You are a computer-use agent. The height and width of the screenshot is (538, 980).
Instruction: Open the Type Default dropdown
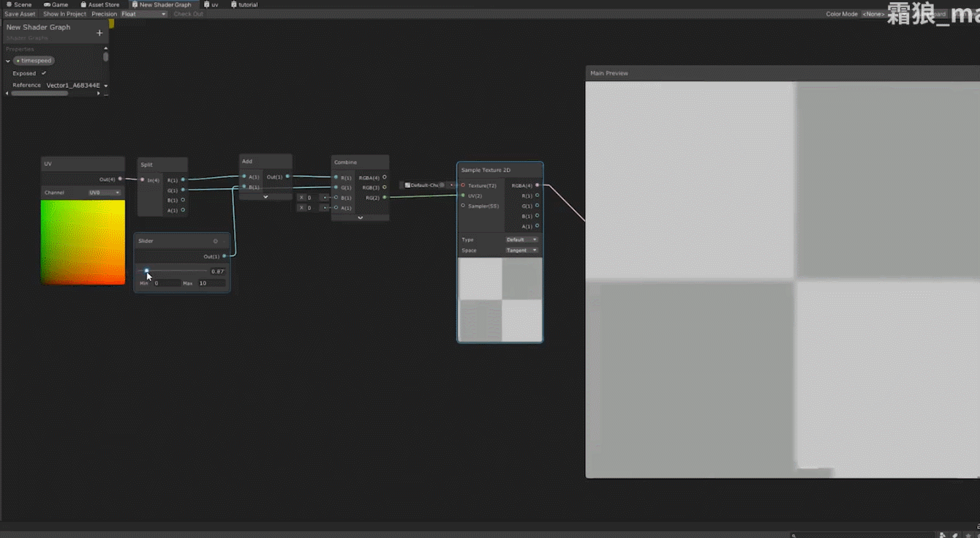pyautogui.click(x=521, y=239)
